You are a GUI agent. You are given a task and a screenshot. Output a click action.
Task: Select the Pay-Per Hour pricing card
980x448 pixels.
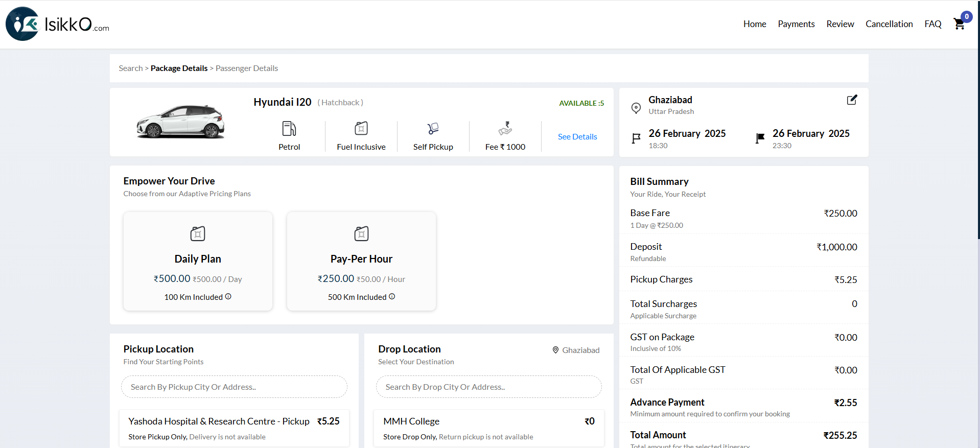(x=361, y=261)
